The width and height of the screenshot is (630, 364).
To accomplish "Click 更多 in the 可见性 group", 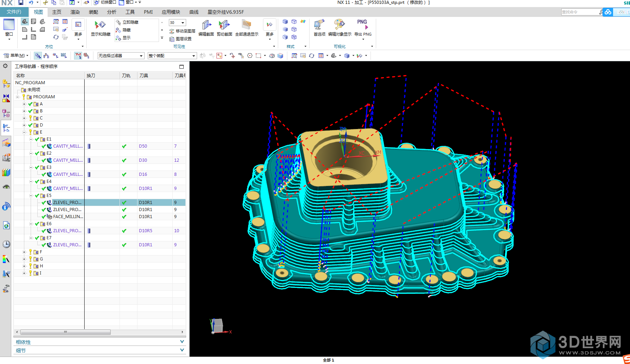I will point(270,30).
